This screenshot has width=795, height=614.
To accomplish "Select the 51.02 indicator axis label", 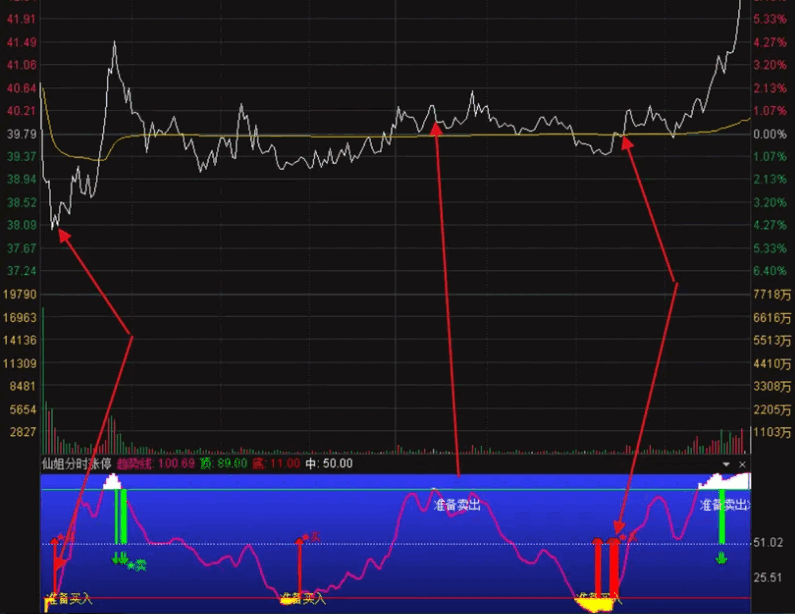I will [x=768, y=543].
